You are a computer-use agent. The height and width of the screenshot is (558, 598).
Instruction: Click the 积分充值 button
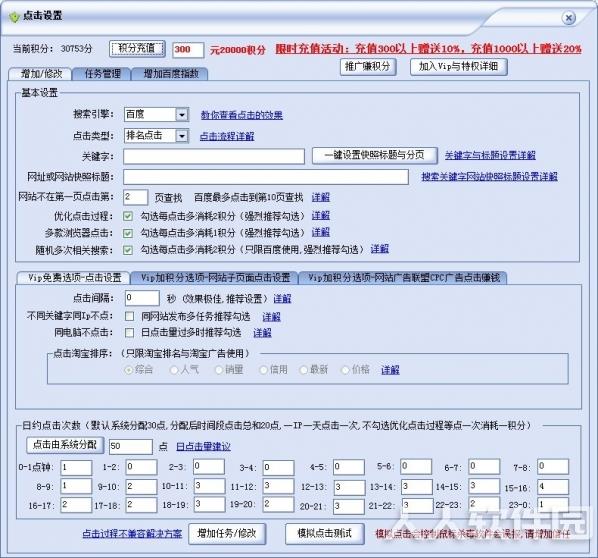tap(137, 49)
